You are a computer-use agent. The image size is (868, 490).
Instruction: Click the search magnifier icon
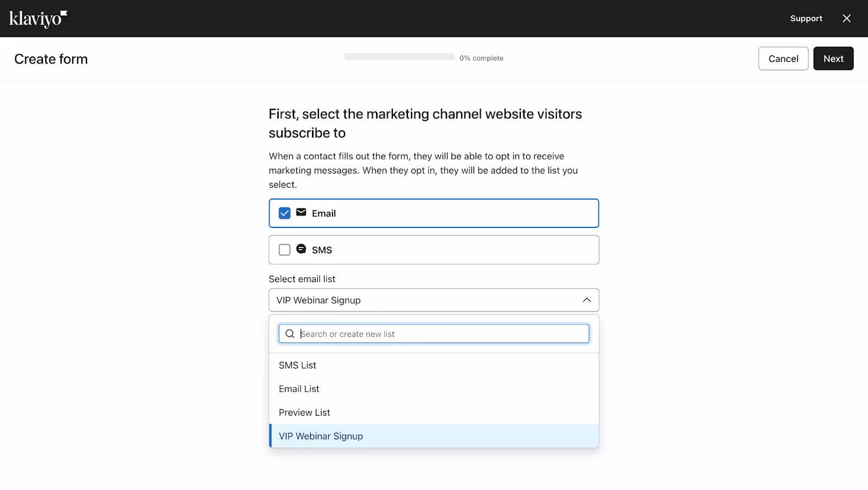point(290,334)
